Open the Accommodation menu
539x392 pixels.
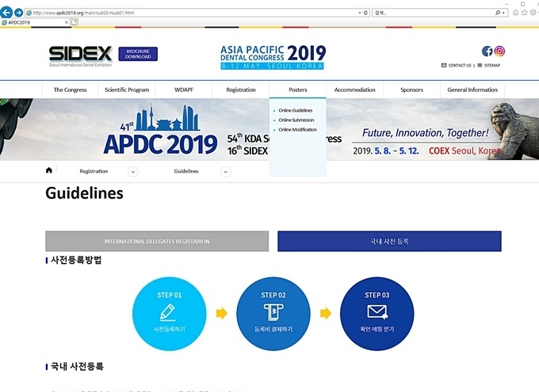tap(355, 89)
